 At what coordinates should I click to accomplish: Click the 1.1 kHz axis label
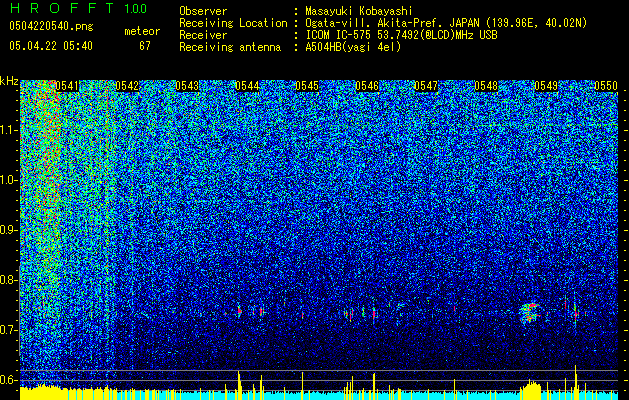click(9, 130)
